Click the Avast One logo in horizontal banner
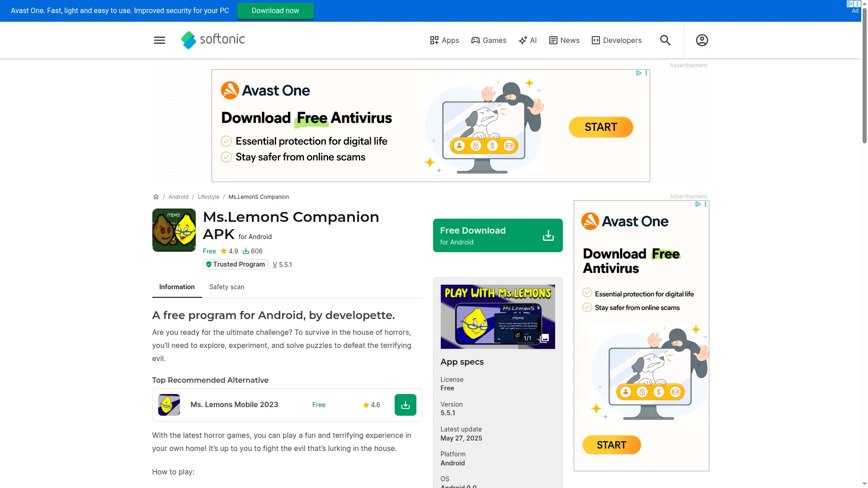Image resolution: width=868 pixels, height=488 pixels. (x=265, y=90)
